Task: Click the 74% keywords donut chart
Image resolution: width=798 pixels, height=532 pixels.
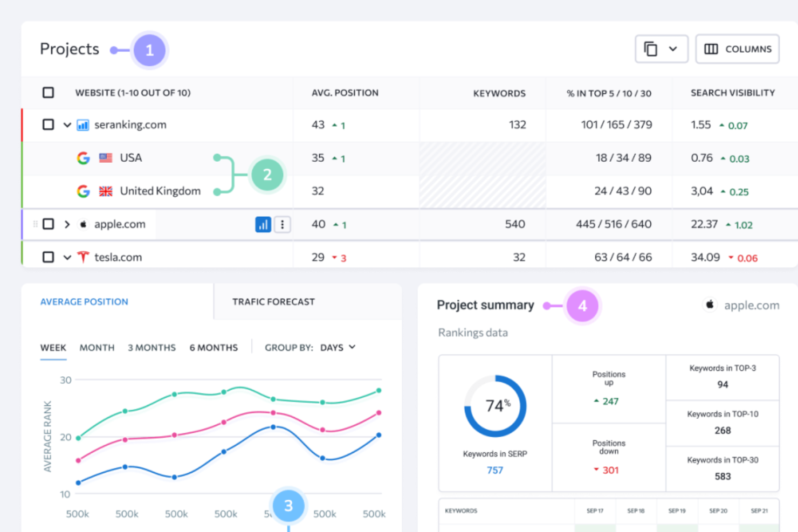Action: point(496,406)
